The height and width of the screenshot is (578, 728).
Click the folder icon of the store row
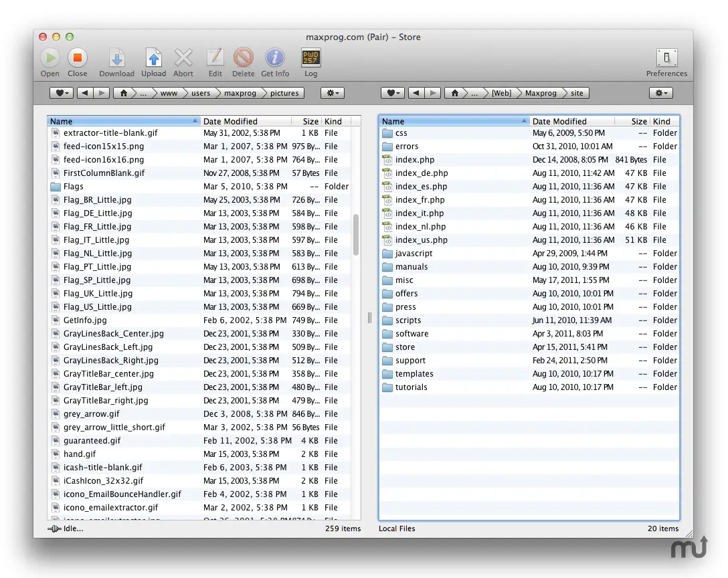[x=387, y=347]
